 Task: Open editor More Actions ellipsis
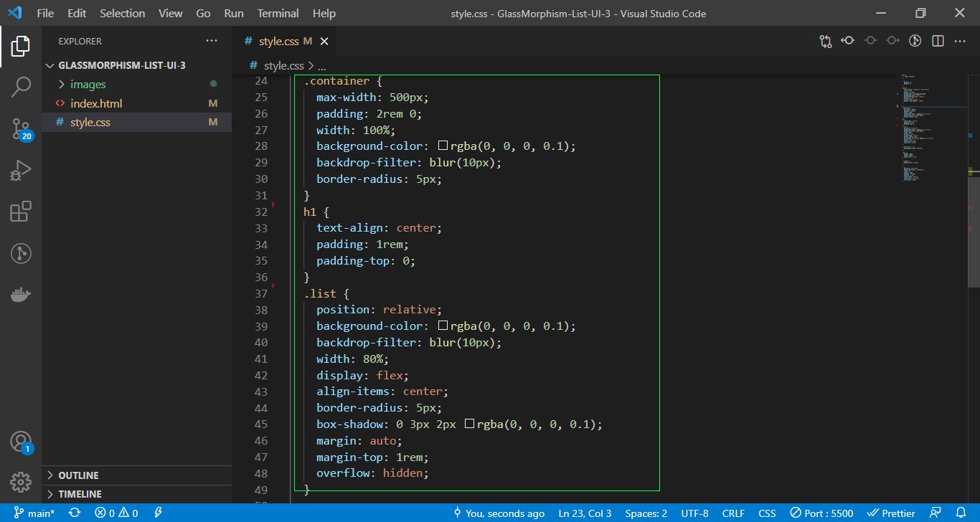(960, 42)
